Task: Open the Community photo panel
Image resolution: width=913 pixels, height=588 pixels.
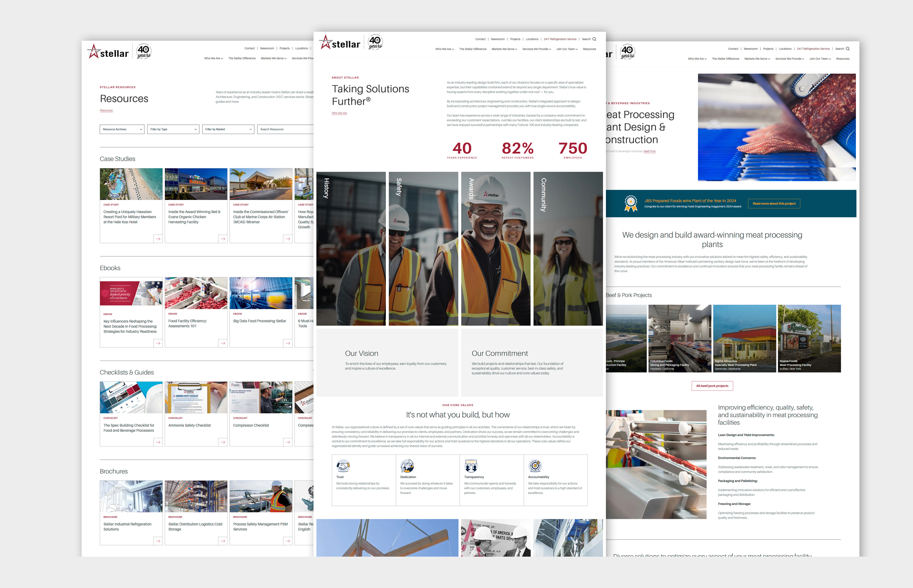Action: [568, 249]
